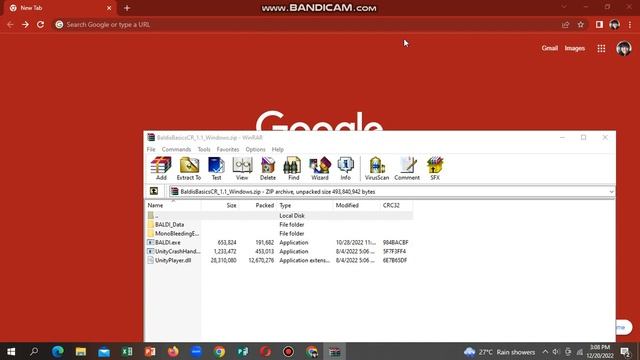Sort by the Modified column header

[x=357, y=205]
